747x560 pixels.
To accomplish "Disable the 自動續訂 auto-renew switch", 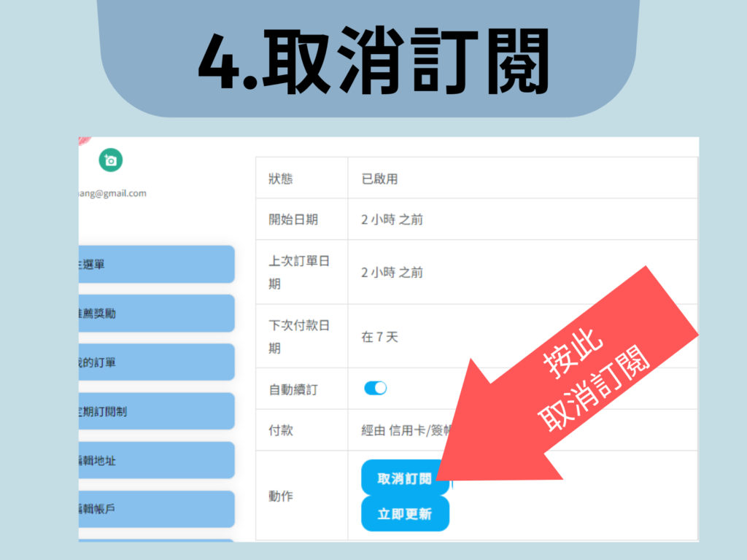I will (x=375, y=389).
